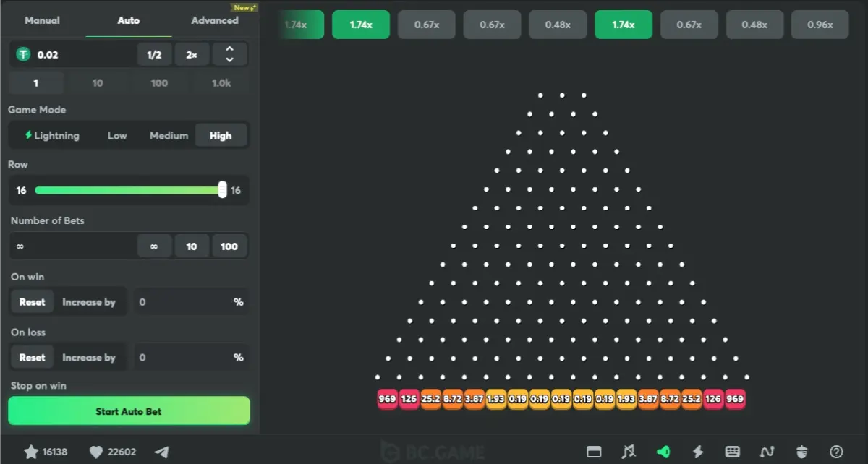Click the heart likes icon showing 22602
This screenshot has width=868, height=464.
(x=96, y=452)
